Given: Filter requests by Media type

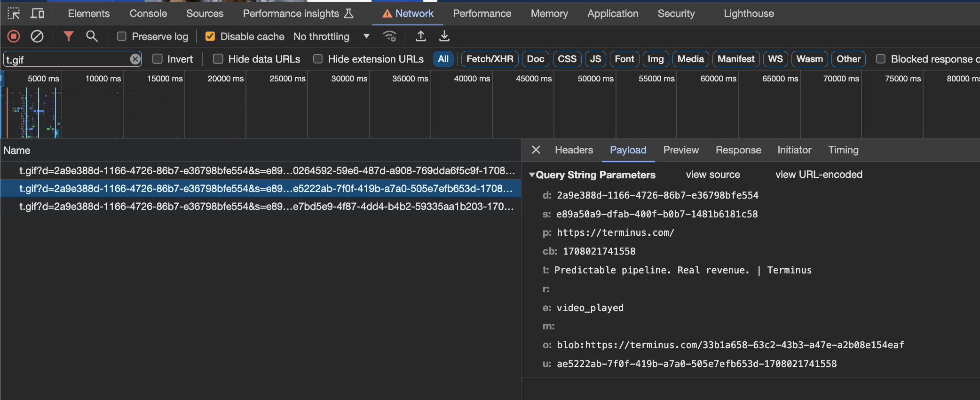Looking at the screenshot, I should click(x=690, y=59).
